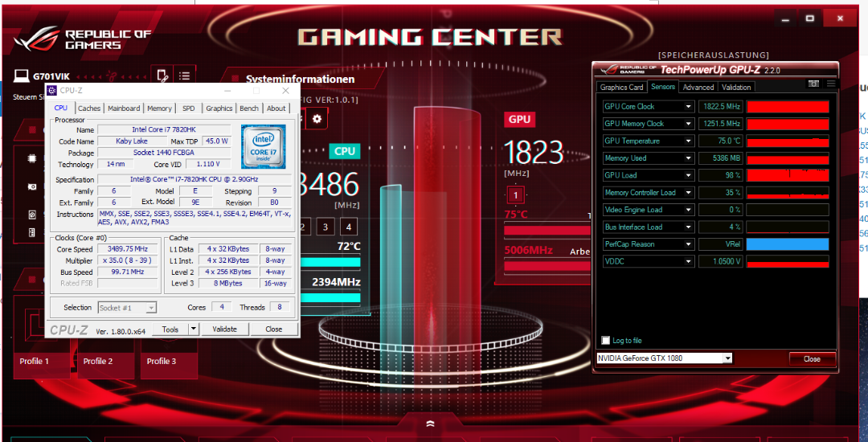Image resolution: width=868 pixels, height=442 pixels.
Task: Click the Tools button in CPU-Z
Action: [x=170, y=329]
